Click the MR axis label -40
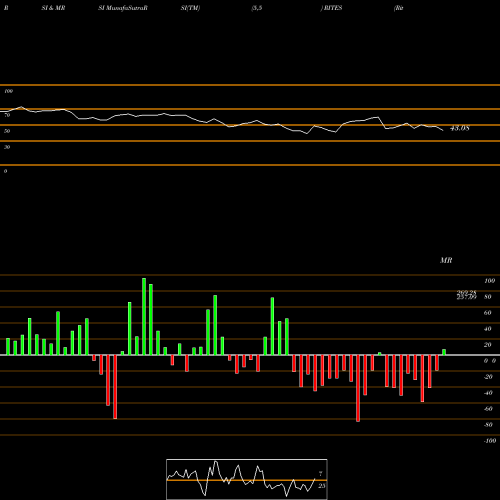 (x=488, y=393)
